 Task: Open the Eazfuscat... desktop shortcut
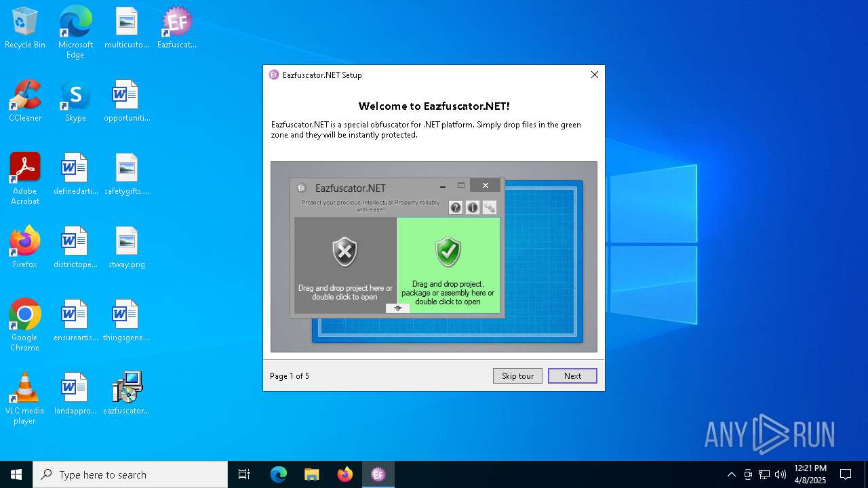coord(177,28)
